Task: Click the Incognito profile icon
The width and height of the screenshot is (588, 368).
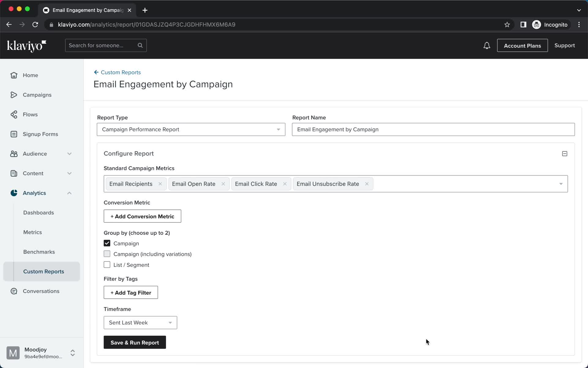Action: click(537, 25)
